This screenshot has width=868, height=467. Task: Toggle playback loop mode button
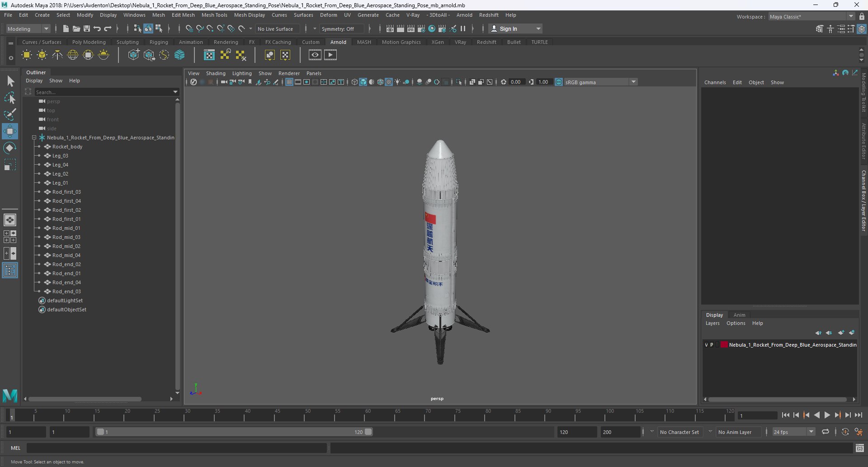(826, 432)
